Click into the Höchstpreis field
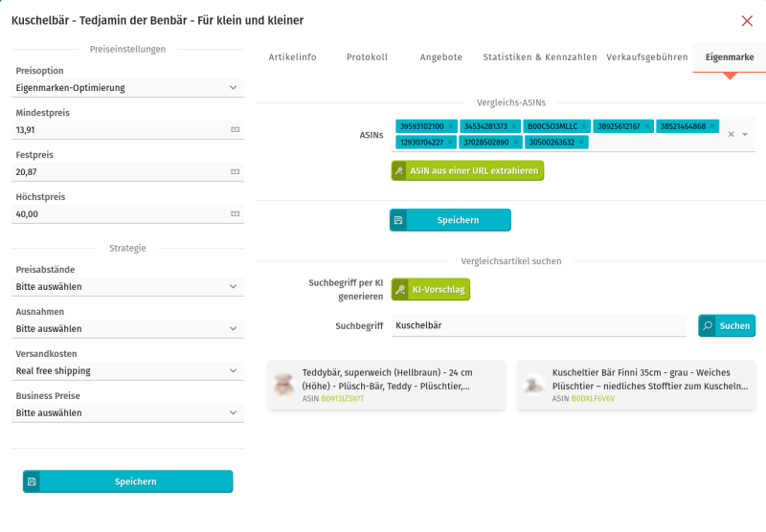Image resolution: width=766 pixels, height=532 pixels. pos(127,213)
